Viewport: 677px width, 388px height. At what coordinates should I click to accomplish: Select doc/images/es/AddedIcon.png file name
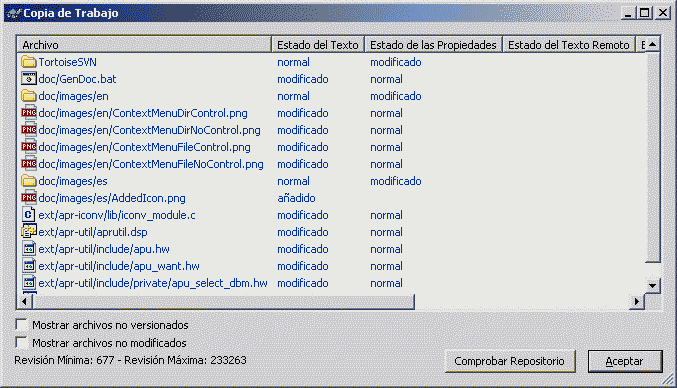coord(112,198)
